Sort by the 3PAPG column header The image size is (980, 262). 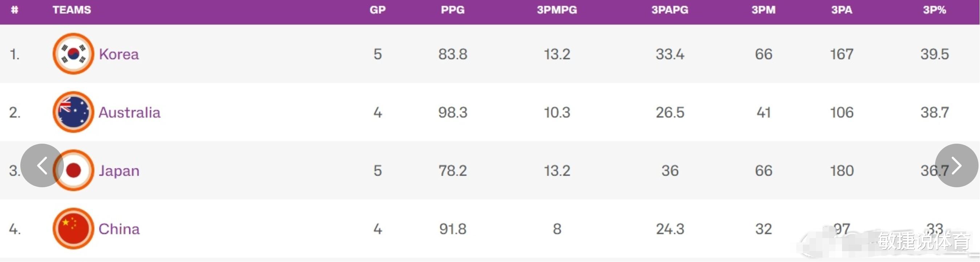(x=670, y=10)
